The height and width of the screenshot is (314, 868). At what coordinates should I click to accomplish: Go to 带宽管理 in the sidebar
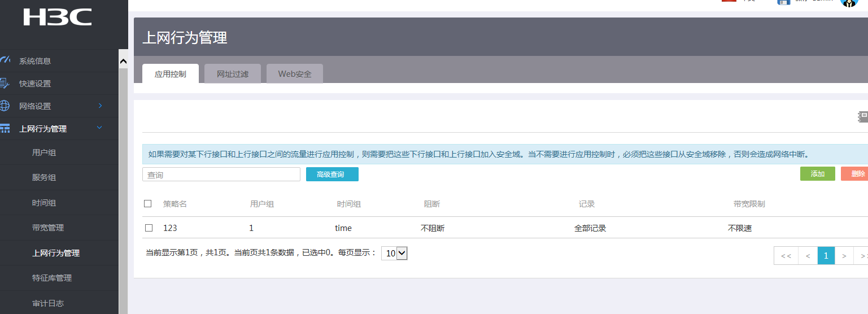click(x=48, y=228)
